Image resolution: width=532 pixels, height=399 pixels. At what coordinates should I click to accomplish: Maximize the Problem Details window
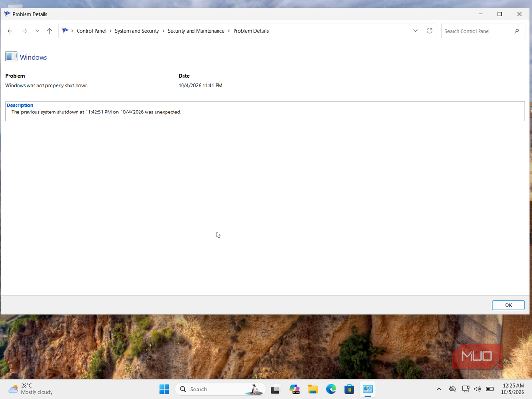(x=500, y=14)
